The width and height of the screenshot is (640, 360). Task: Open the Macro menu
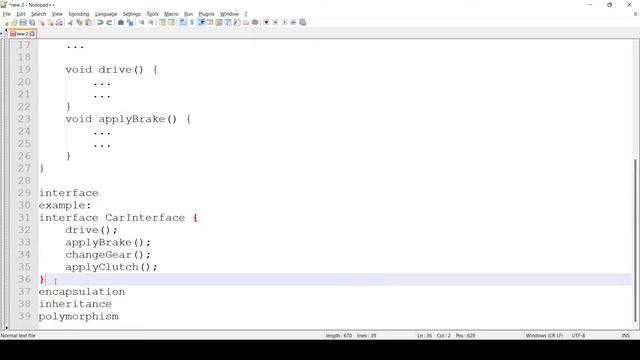[171, 14]
